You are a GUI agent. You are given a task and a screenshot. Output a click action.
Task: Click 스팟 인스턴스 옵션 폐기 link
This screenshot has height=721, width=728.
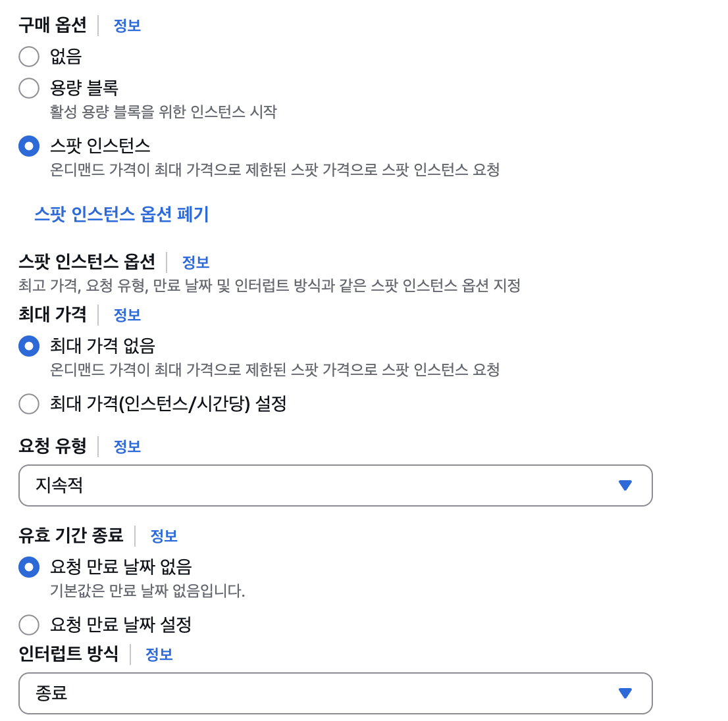coord(122,214)
